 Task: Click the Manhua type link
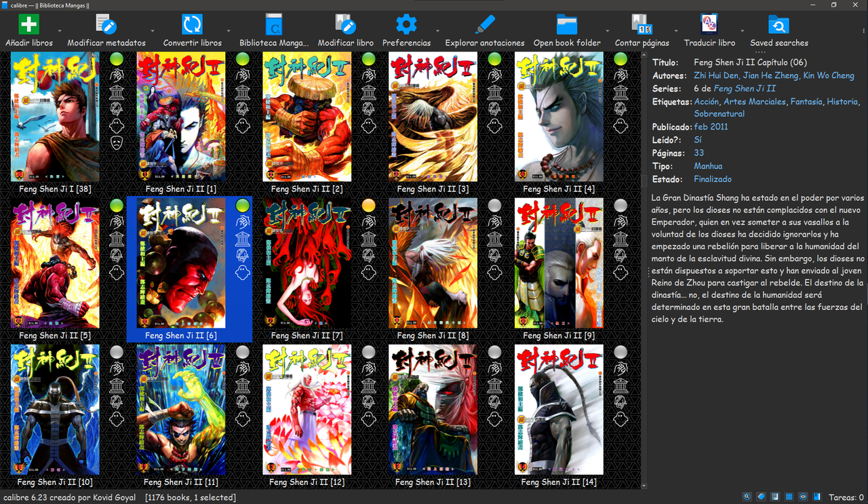click(708, 166)
